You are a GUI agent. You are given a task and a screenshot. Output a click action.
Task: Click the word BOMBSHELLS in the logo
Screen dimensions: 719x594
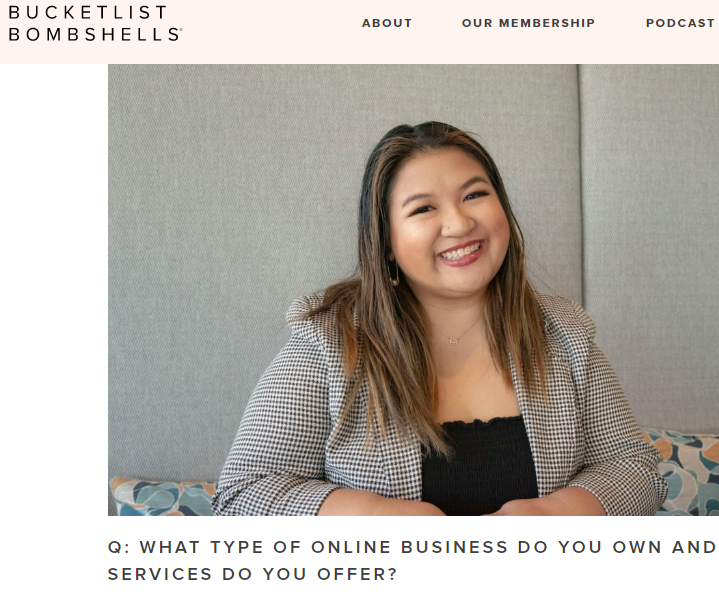click(x=94, y=34)
